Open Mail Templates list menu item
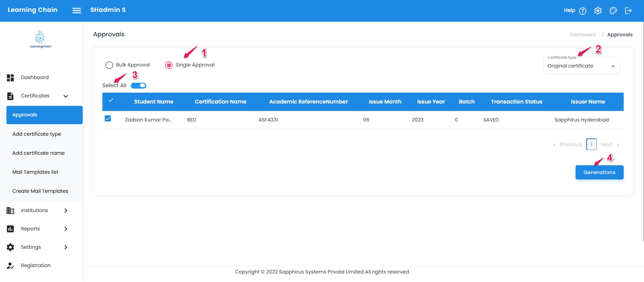 point(35,172)
